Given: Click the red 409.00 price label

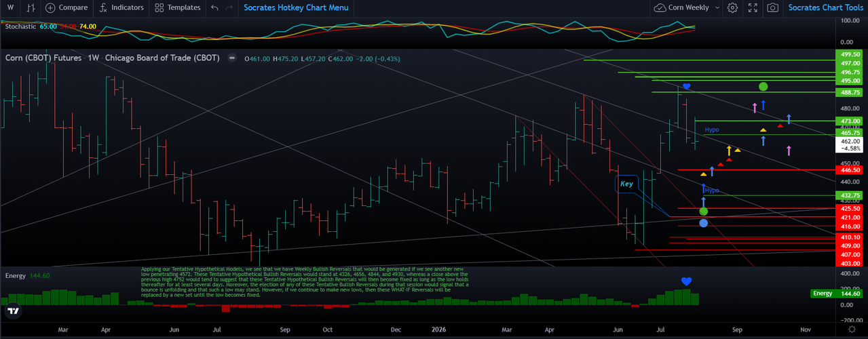Looking at the screenshot, I should pyautogui.click(x=850, y=245).
